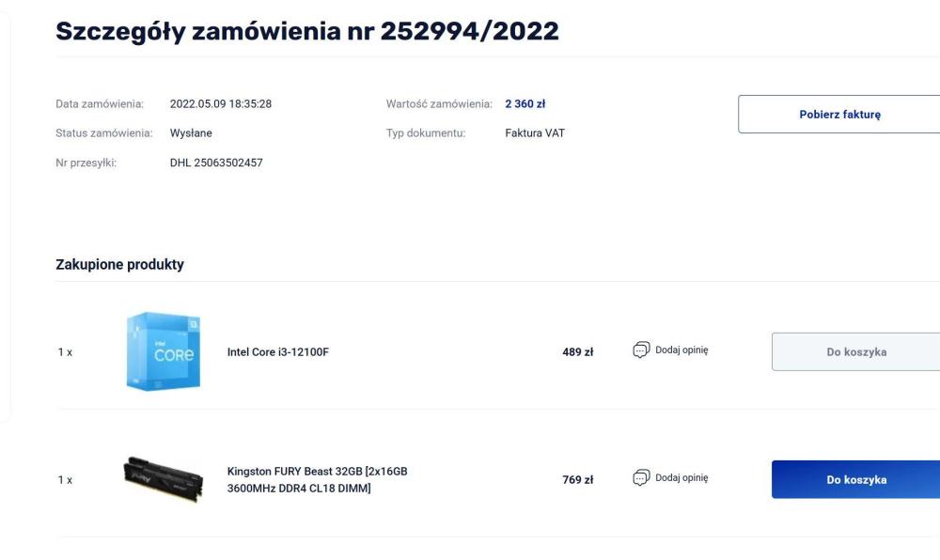Click Dodaj opinię text for Intel Core i3-12100F
This screenshot has height=560, width=940.
(681, 350)
